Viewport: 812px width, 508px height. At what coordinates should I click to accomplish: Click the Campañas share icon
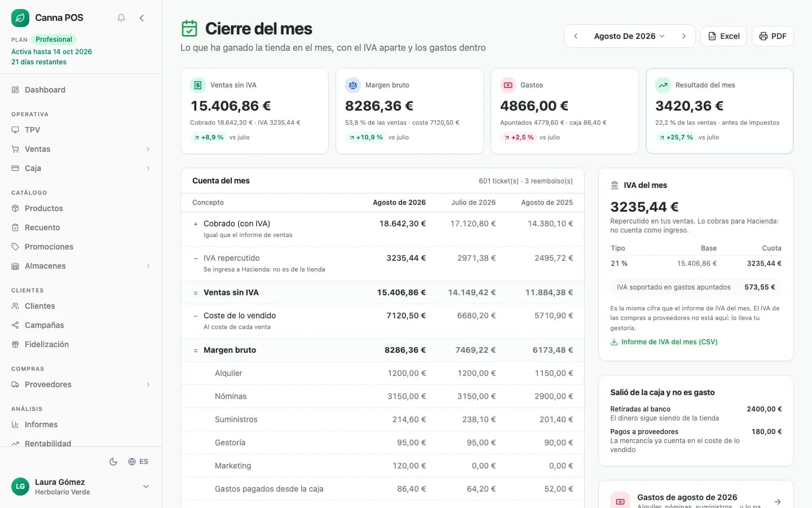15,325
